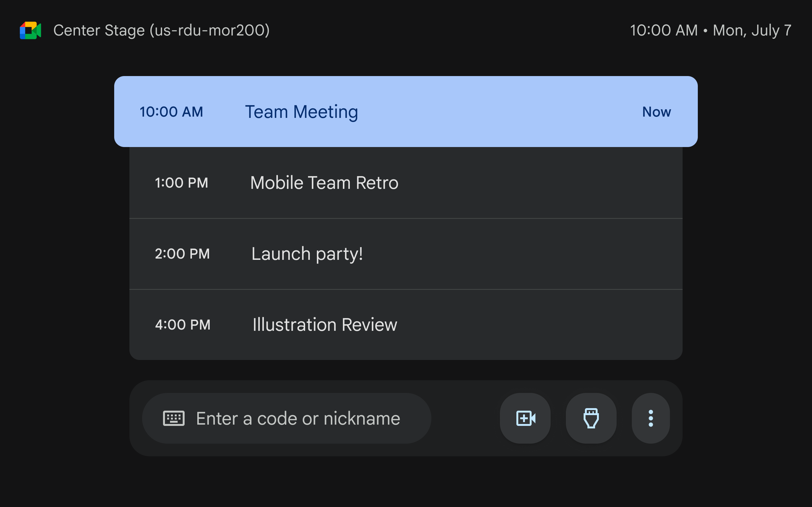Screen dimensions: 812x507
Task: Click the clock showing 10:00 AM top right
Action: pos(663,30)
